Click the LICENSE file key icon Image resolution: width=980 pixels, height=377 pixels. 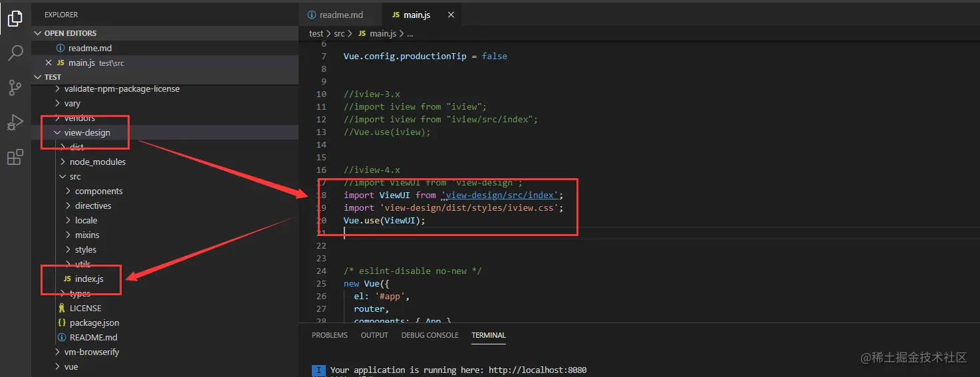62,309
